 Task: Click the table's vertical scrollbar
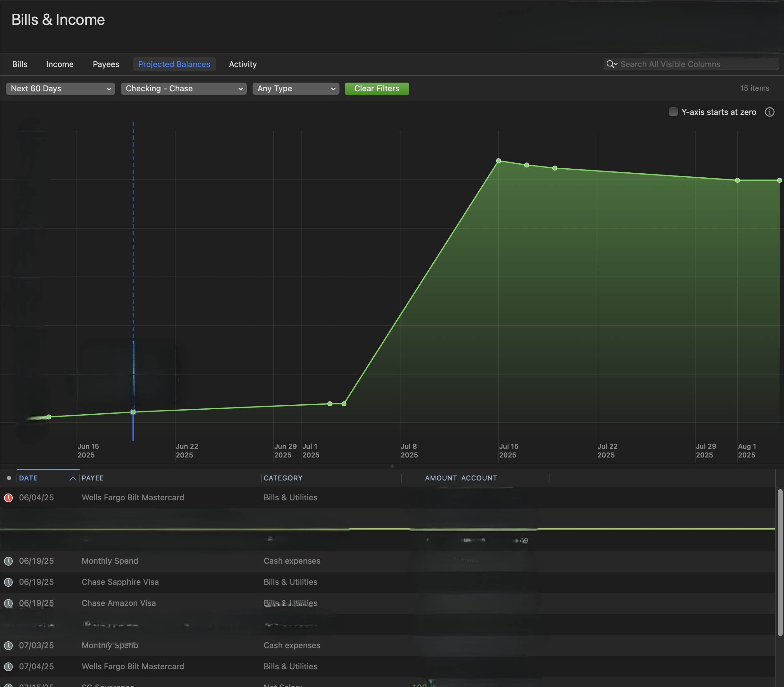tap(780, 562)
